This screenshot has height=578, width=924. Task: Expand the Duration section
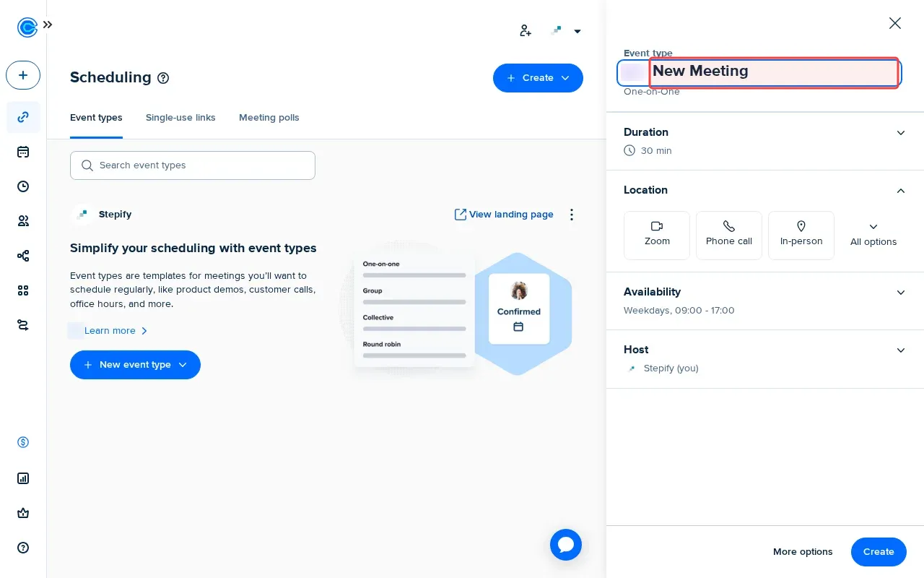tap(900, 133)
